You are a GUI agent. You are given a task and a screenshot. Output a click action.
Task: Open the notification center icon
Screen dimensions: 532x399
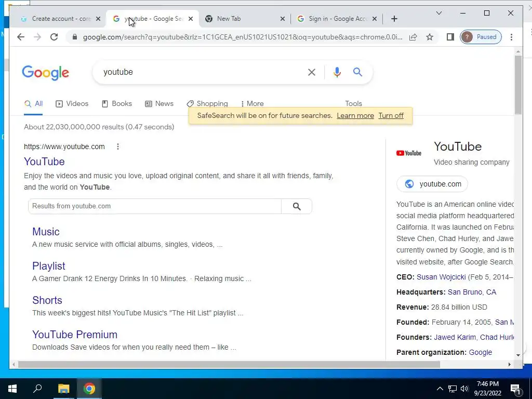click(515, 389)
